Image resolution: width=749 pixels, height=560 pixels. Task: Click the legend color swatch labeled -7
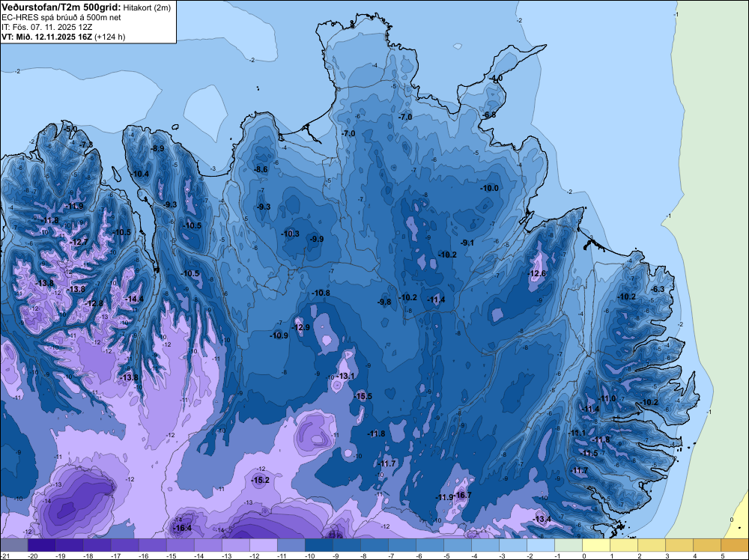point(401,546)
